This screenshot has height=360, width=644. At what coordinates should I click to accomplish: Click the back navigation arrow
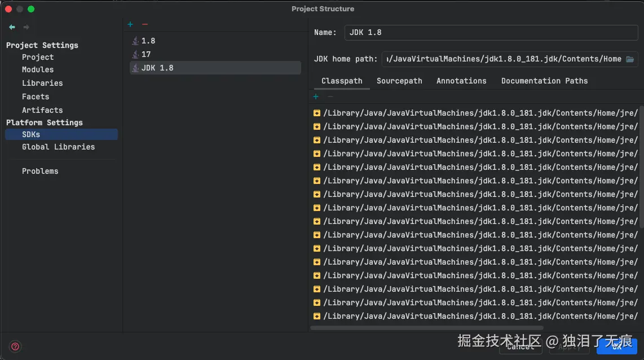pos(12,27)
